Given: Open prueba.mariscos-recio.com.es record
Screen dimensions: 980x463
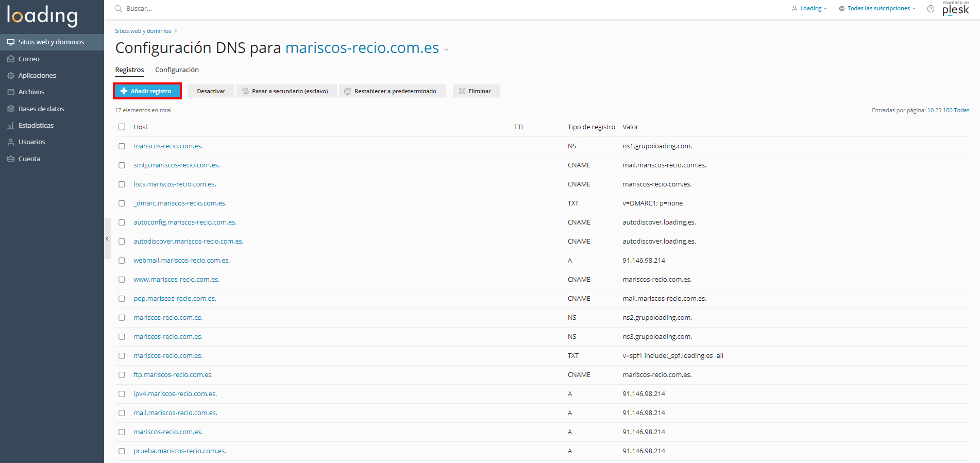Looking at the screenshot, I should [x=180, y=451].
